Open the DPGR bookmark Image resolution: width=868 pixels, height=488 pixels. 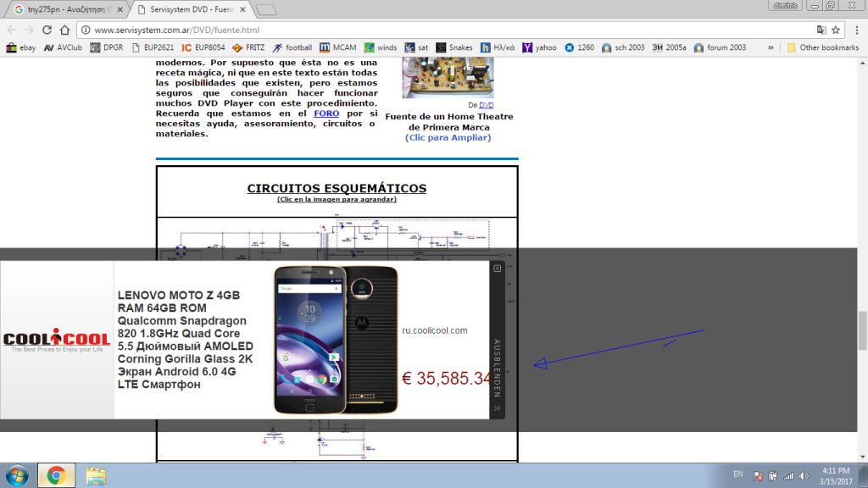107,47
